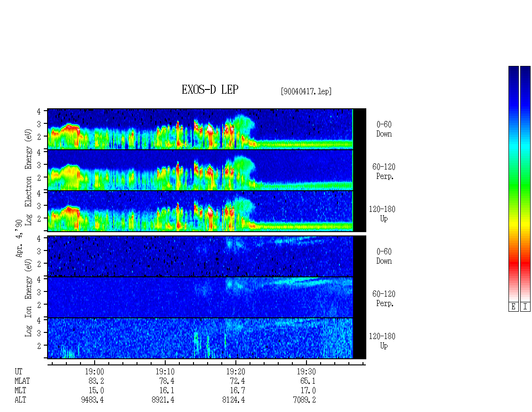Click the electron panel 60-120 Perp. label

click(x=384, y=172)
